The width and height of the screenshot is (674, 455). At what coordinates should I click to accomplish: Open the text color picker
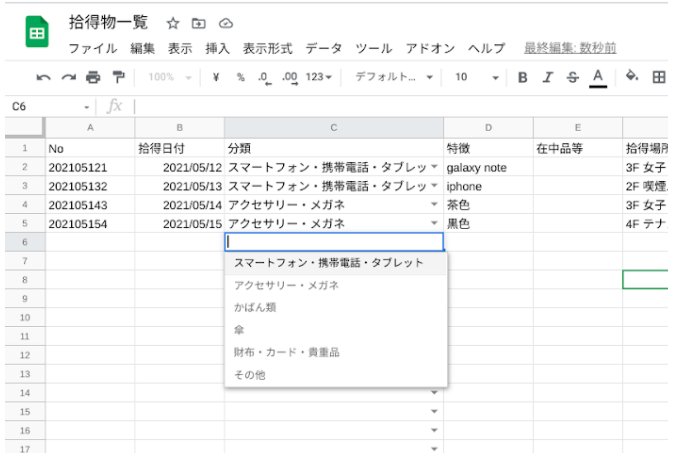597,78
